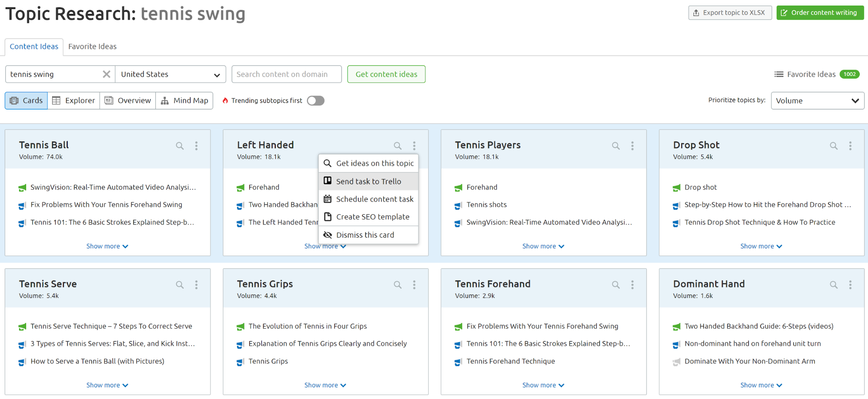Open search magnifier on Tennis Ball card

click(x=180, y=146)
